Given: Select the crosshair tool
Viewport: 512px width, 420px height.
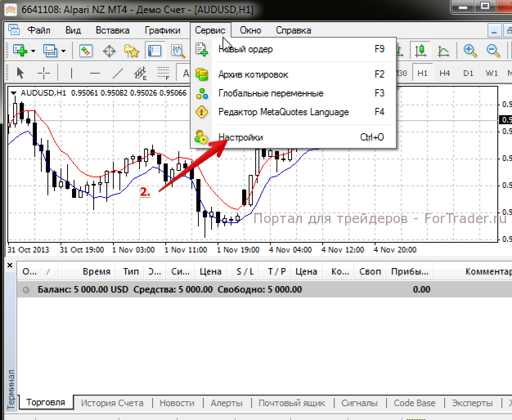Looking at the screenshot, I should pyautogui.click(x=43, y=73).
